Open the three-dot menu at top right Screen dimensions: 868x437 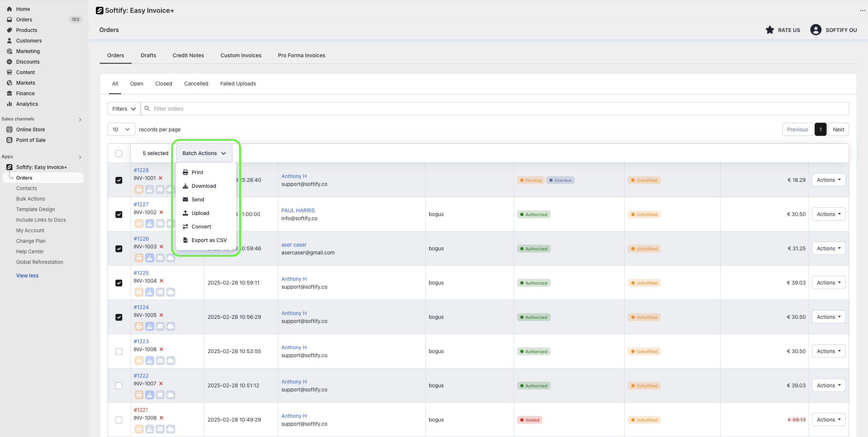[862, 11]
